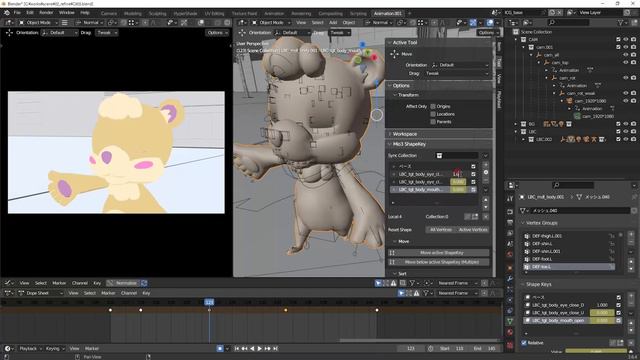This screenshot has width=640, height=360.
Task: Adjust LBC_tgt_body_mouth_open value in Shape Keys
Action: (x=602, y=320)
